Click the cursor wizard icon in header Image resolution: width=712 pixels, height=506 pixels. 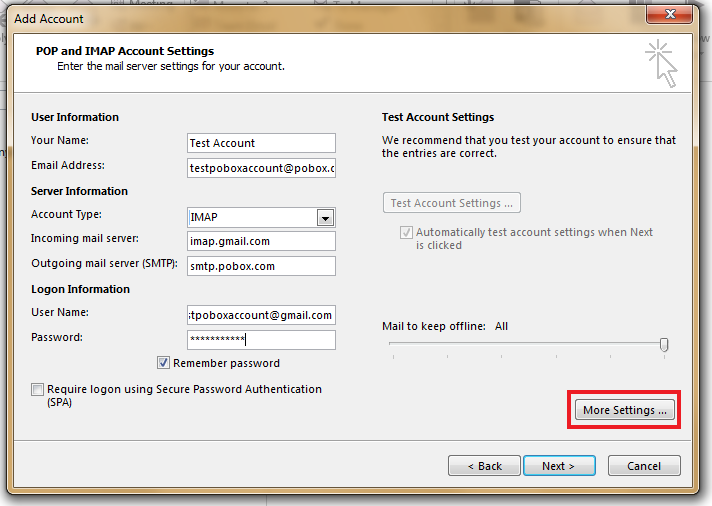[662, 64]
